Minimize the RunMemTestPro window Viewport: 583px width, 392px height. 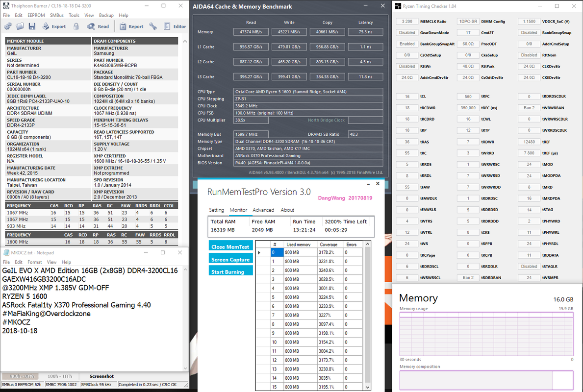368,184
